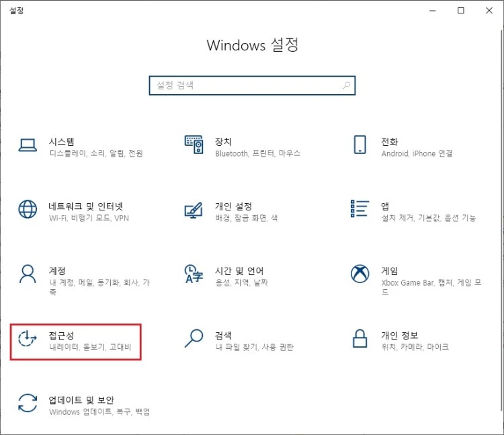
Task: Select the 전화 phone icon
Action: (360, 145)
